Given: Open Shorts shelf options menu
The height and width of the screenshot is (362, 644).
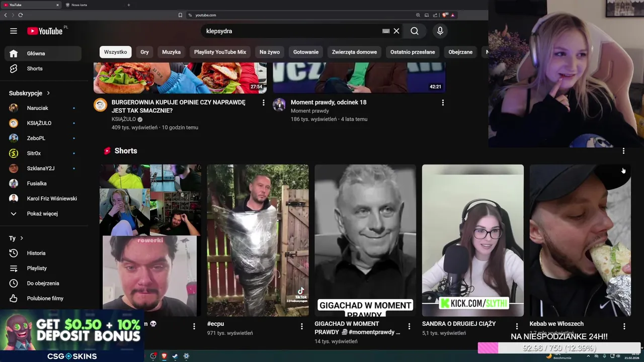Looking at the screenshot, I should [x=623, y=151].
